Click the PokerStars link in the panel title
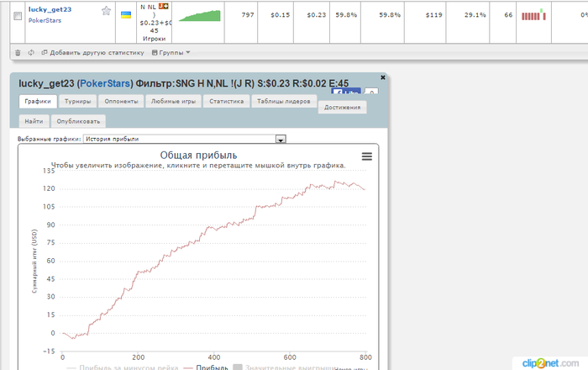Viewport: 588px width, 370px height. click(x=105, y=83)
